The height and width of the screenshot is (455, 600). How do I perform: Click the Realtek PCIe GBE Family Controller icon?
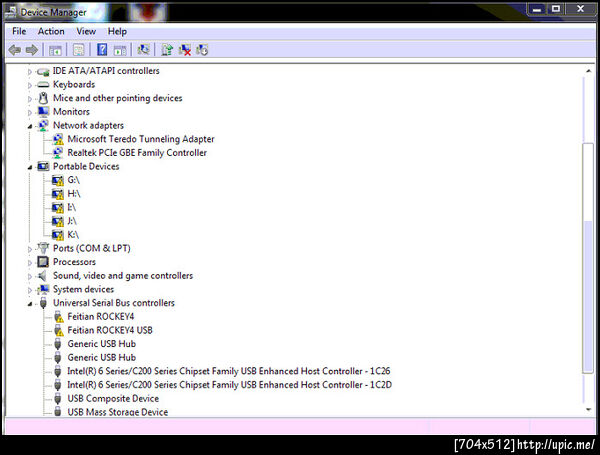click(x=58, y=153)
